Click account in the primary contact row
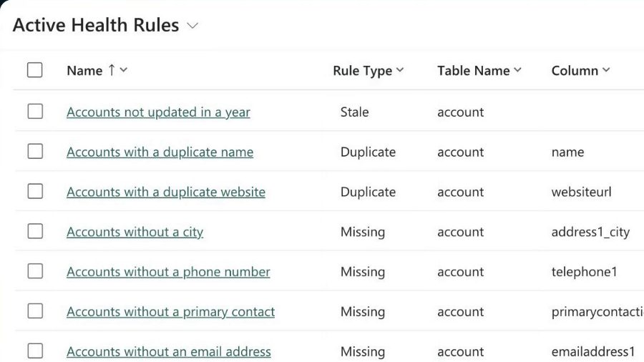Viewport: 644px width, 362px height. point(460,312)
